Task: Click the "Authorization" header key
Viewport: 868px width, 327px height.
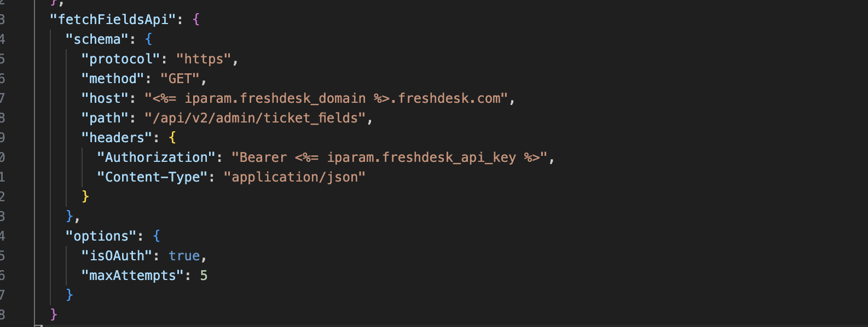Action: pos(156,157)
